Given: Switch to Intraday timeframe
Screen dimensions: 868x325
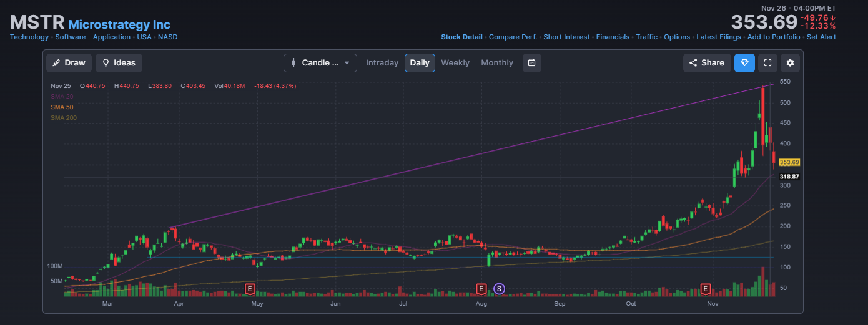Looking at the screenshot, I should (382, 63).
